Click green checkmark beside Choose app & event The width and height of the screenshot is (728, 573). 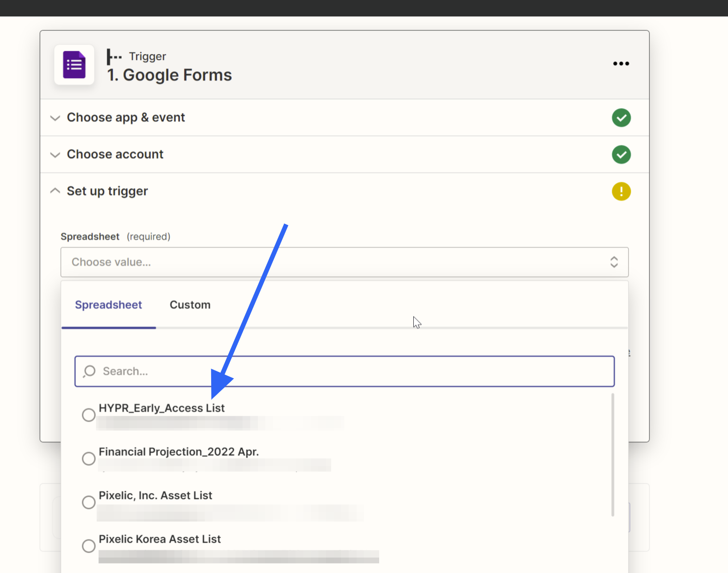coord(621,118)
